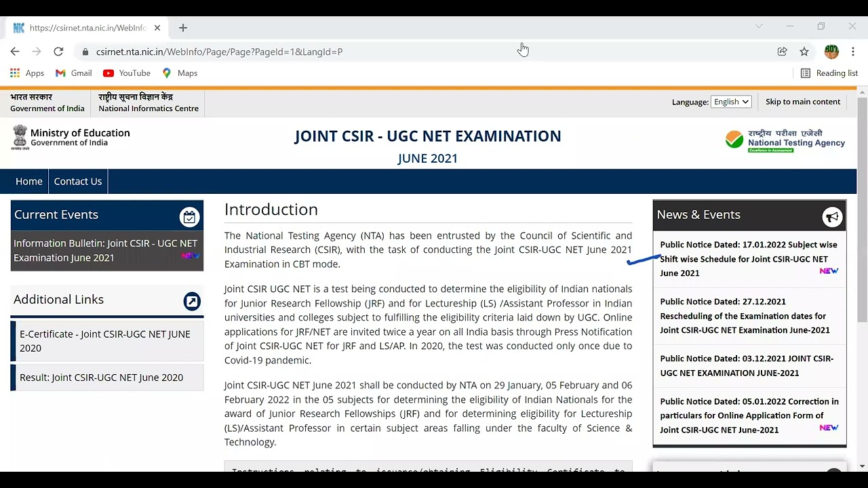Open the Language dropdown
Viewport: 868px width, 488px height.
(731, 102)
